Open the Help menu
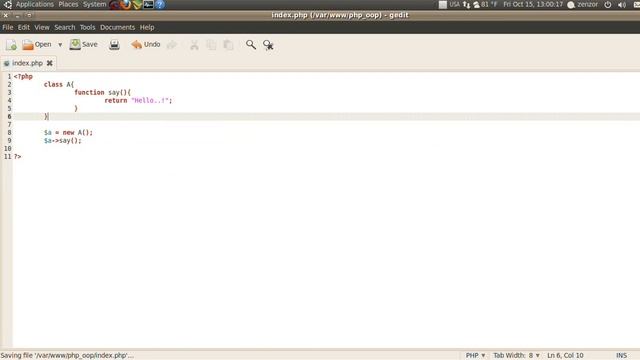This screenshot has height=360, width=640. click(x=147, y=27)
